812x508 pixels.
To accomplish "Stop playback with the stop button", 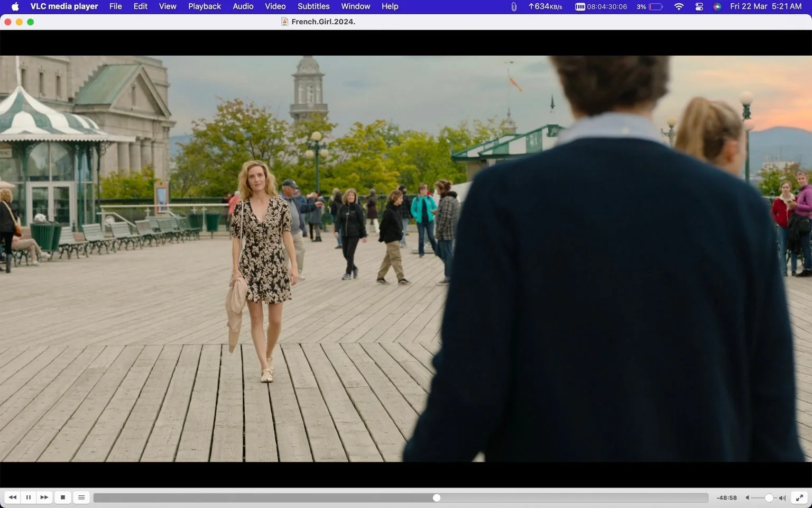I will tap(63, 497).
